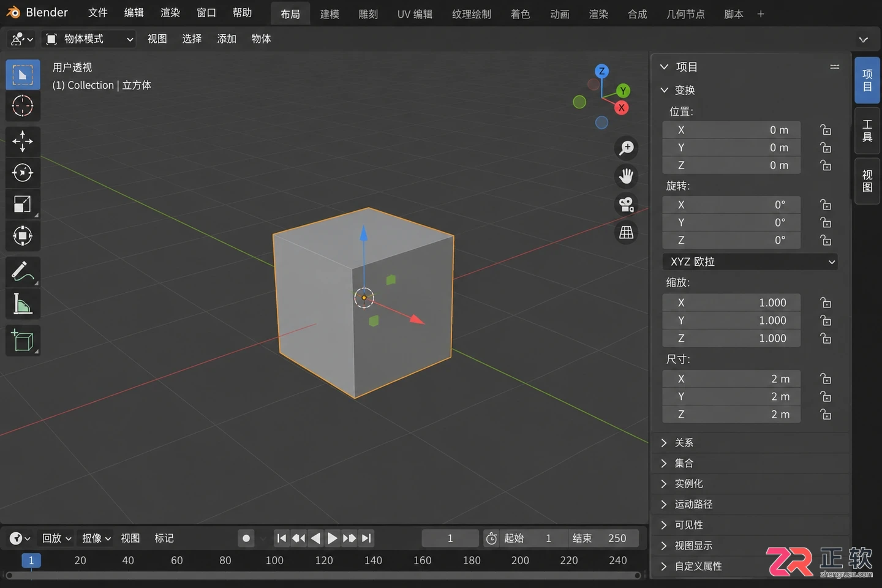The height and width of the screenshot is (588, 882).
Task: Click the Y axis on navigation gizmo
Action: coord(623,91)
